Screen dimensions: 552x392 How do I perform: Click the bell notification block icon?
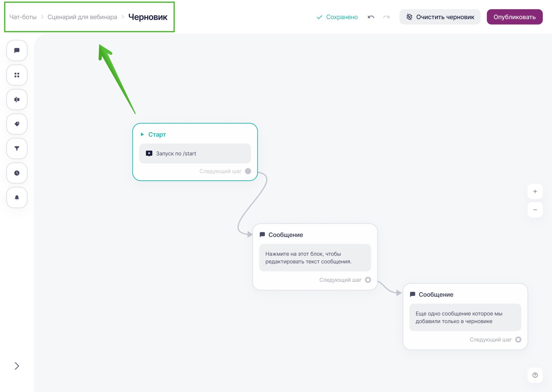17,198
